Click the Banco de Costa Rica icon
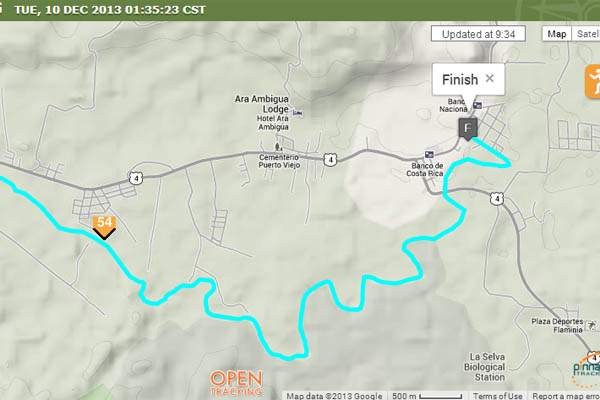Viewport: 600px width, 400px height. [x=429, y=155]
